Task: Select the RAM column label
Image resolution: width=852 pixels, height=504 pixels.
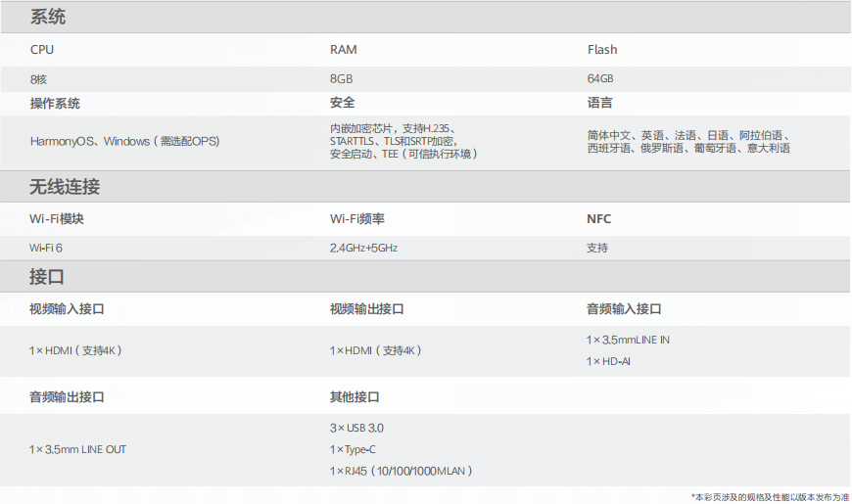Action: coord(343,49)
